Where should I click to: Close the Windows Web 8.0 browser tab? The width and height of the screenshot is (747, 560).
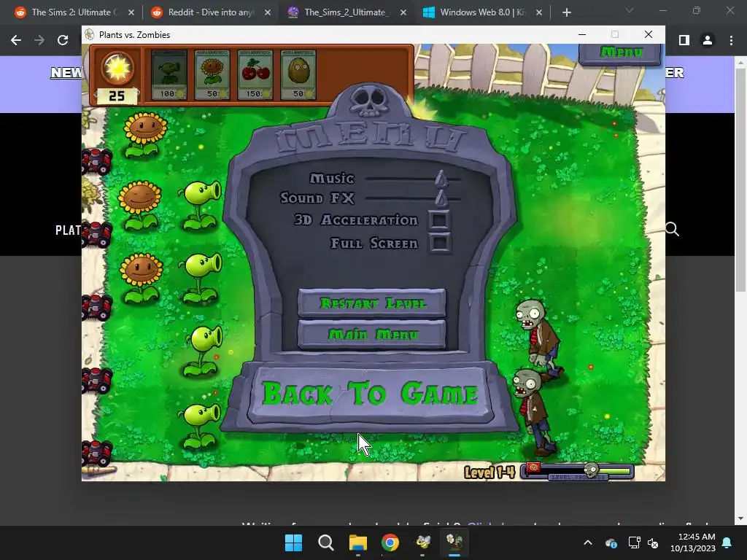[x=539, y=12]
